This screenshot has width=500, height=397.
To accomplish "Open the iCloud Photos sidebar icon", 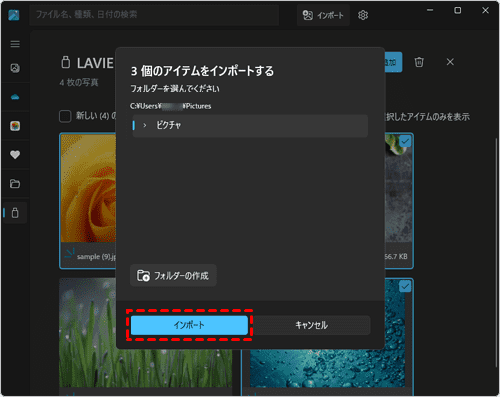I will [15, 126].
